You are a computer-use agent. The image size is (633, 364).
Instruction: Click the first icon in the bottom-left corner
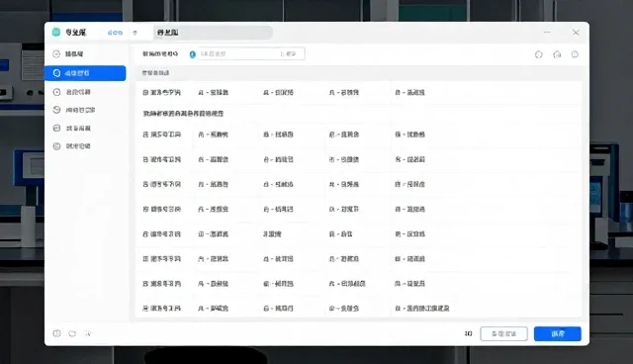[56, 333]
